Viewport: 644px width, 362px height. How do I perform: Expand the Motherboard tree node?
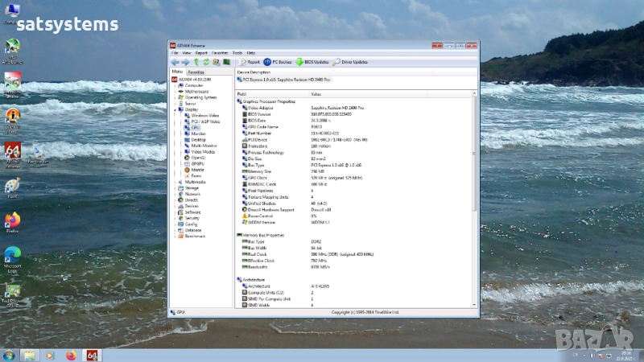174,91
